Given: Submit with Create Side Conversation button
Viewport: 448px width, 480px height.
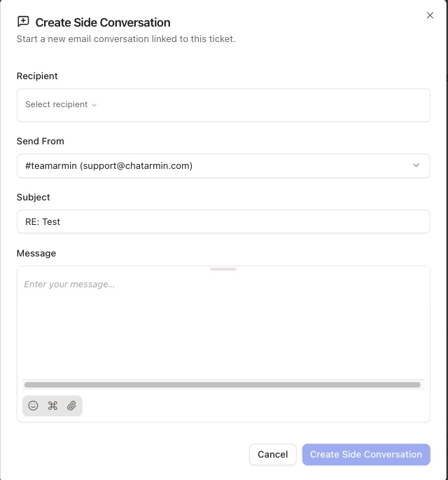Looking at the screenshot, I should click(x=366, y=455).
